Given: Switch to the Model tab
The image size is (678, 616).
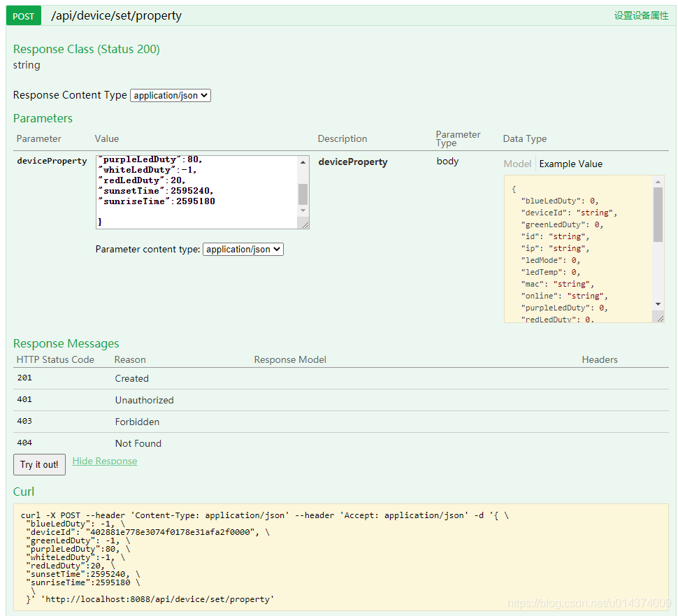Looking at the screenshot, I should click(x=517, y=164).
